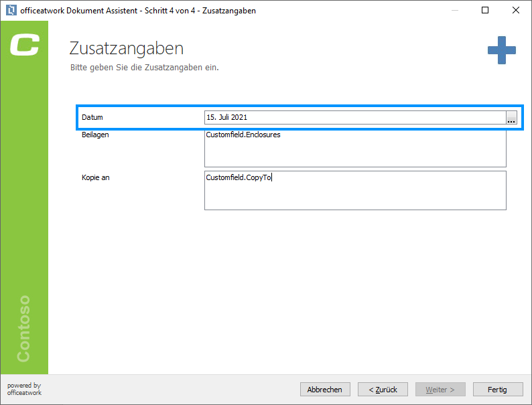Screen dimensions: 532x405
Task: Minimize the Dokument Assistent window
Action: click(x=455, y=10)
